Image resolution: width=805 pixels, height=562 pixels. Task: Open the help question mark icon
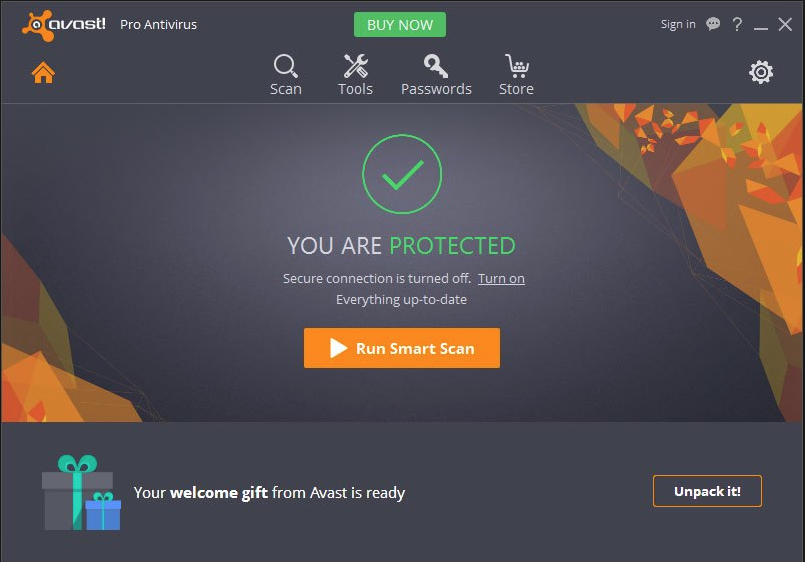(737, 24)
